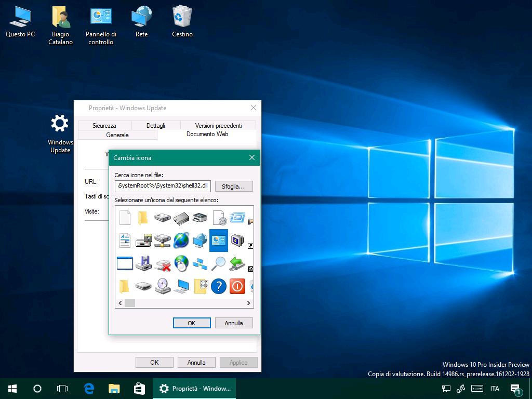Switch to the Generale tab
Screen dimensions: 532x399
pos(117,135)
